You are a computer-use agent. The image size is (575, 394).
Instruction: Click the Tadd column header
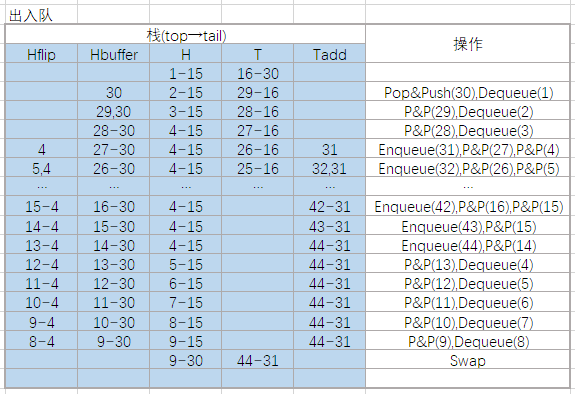click(x=330, y=54)
